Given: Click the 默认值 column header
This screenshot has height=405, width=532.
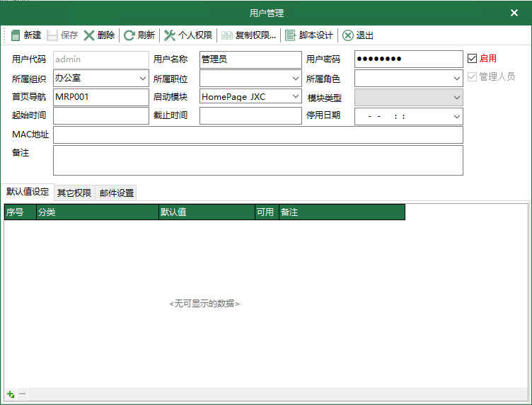Looking at the screenshot, I should 206,212.
